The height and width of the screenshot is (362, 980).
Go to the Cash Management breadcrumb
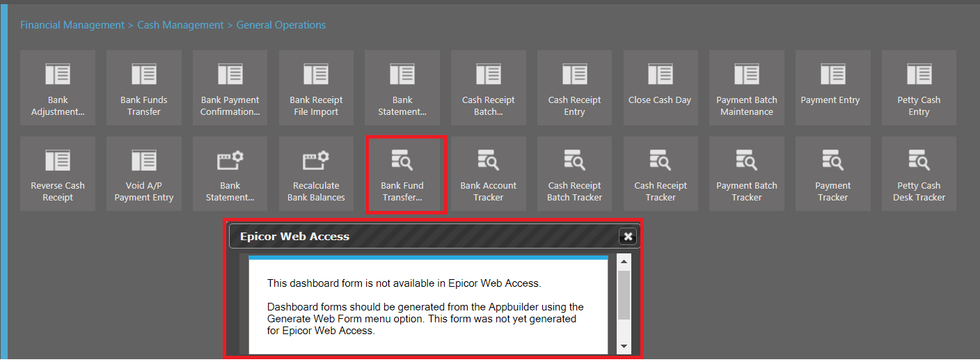180,25
